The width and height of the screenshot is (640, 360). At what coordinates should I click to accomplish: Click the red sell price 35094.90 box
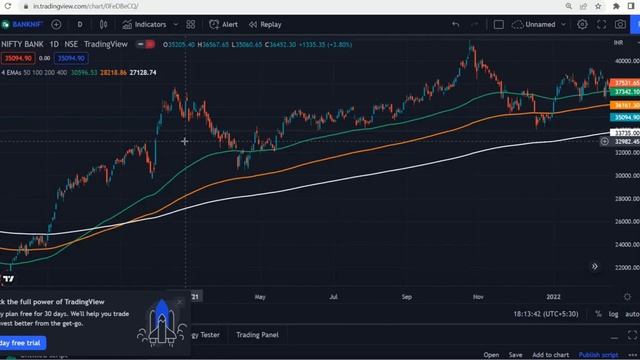point(18,58)
